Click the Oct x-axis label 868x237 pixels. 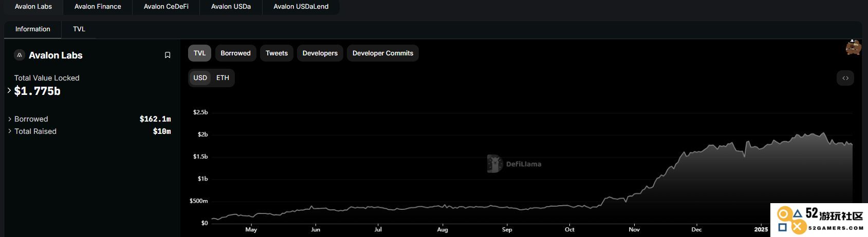pyautogui.click(x=569, y=229)
